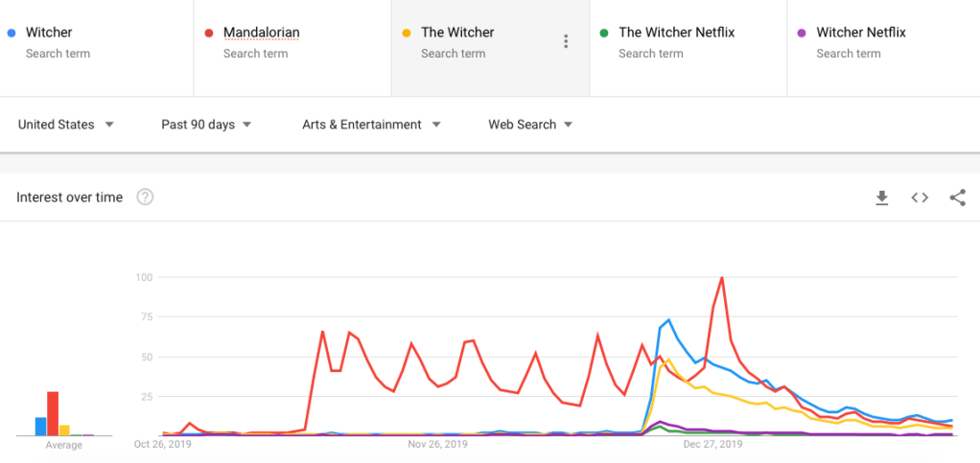Image resolution: width=980 pixels, height=463 pixels.
Task: Open the Arts & Entertainment category dropdown
Action: 371,125
